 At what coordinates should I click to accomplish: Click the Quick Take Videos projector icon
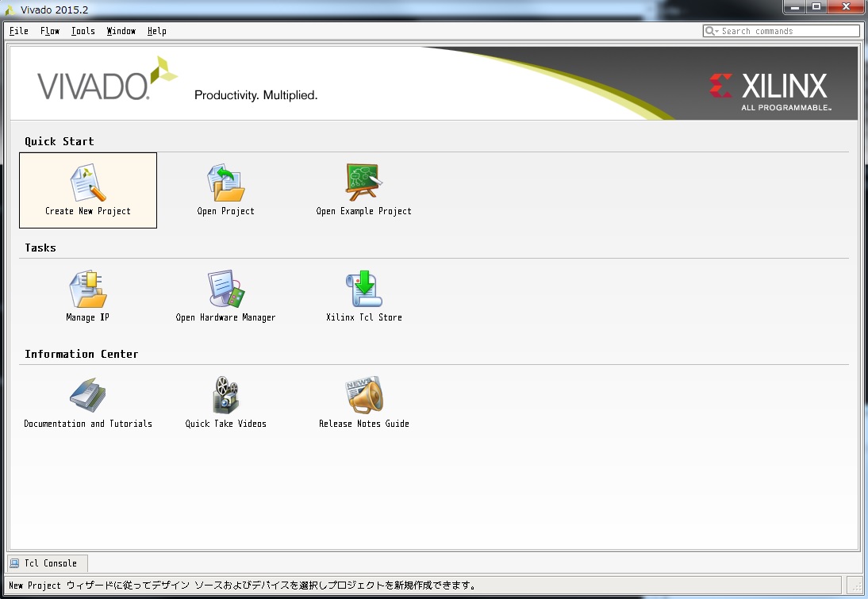pos(226,395)
